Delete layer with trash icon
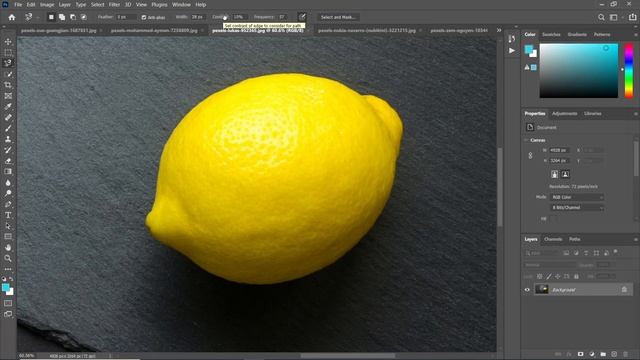The height and width of the screenshot is (360, 640). pos(625,354)
